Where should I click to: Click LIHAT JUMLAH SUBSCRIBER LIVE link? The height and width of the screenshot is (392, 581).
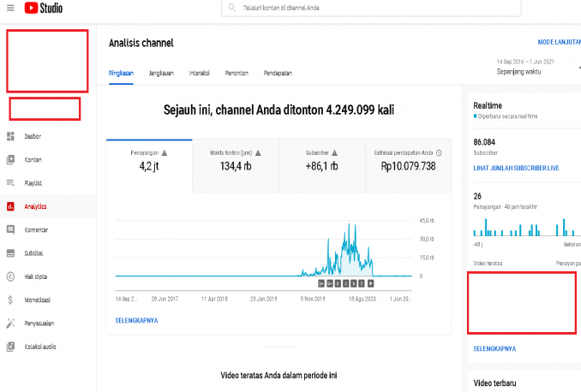click(x=516, y=169)
